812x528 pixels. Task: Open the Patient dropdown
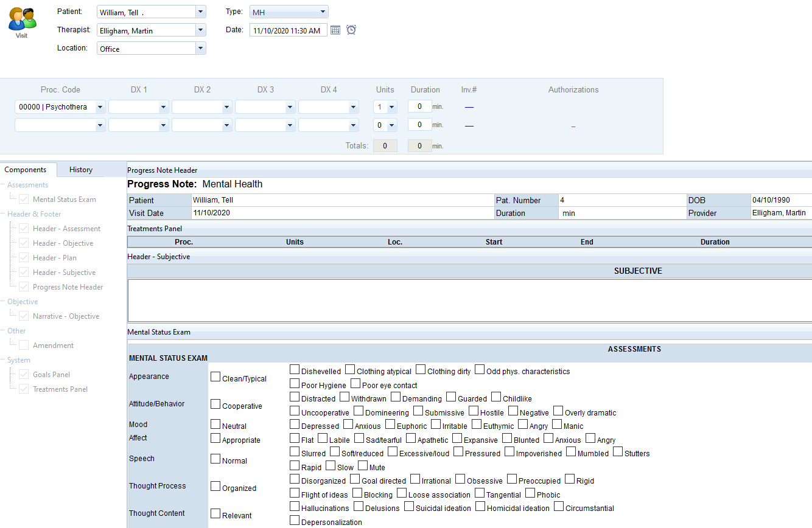point(201,12)
